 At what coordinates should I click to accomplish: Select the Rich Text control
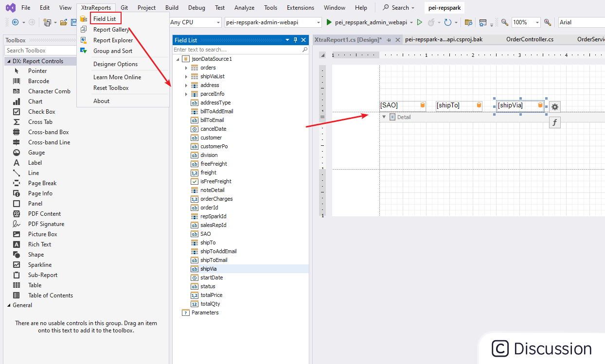point(39,244)
